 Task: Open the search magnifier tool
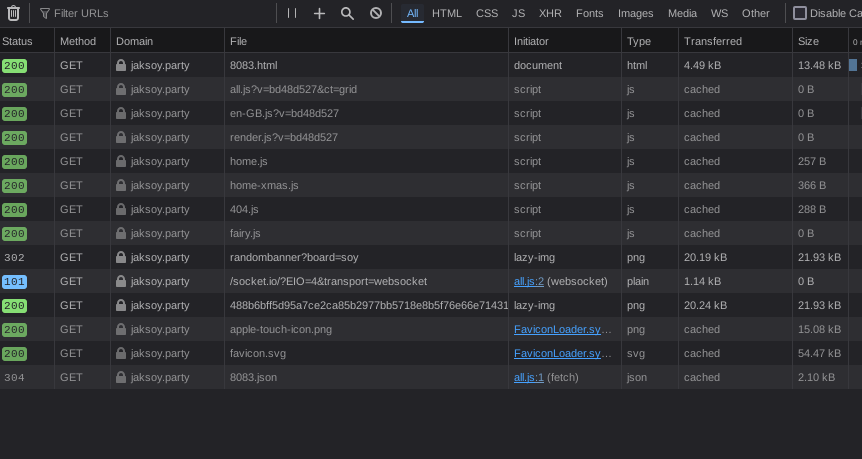pyautogui.click(x=347, y=13)
